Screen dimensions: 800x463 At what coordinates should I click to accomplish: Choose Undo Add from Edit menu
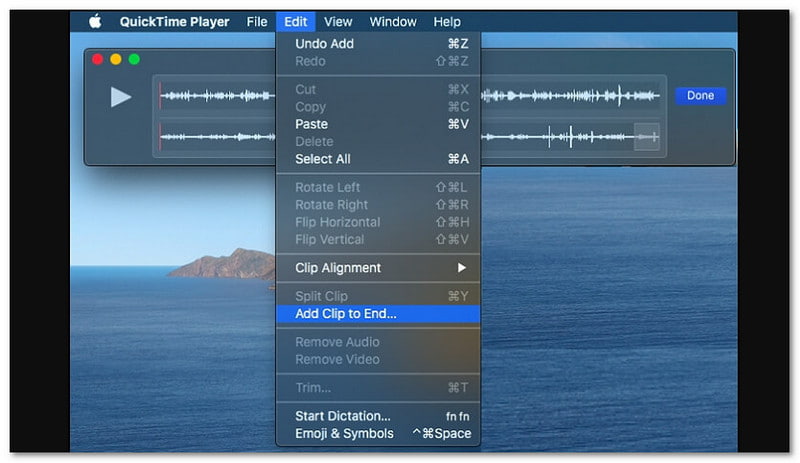click(378, 44)
